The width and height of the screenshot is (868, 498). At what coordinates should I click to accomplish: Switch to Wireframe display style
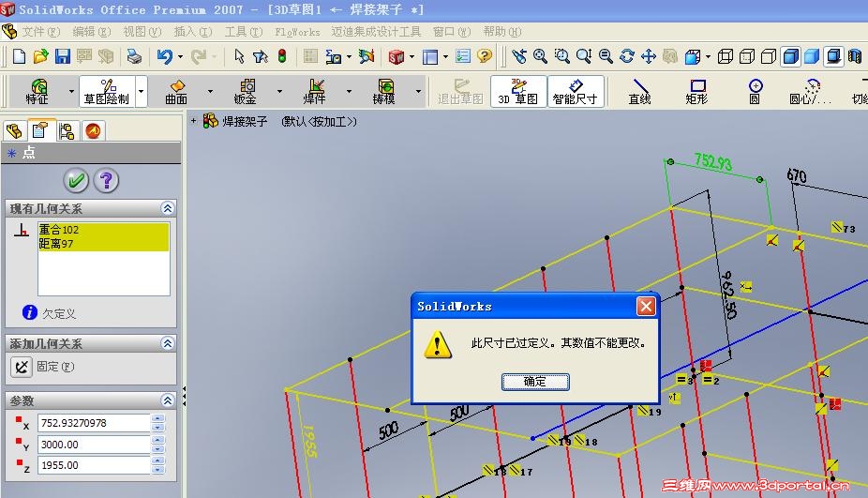pyautogui.click(x=726, y=56)
